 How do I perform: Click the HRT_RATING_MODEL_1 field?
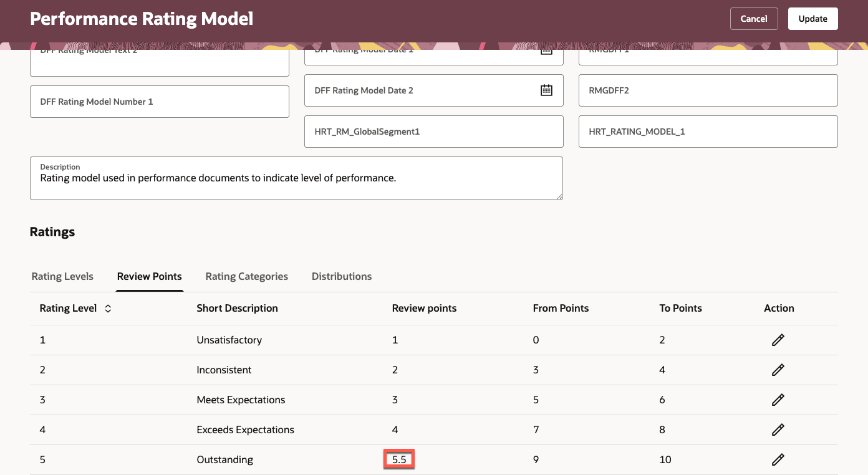tap(708, 132)
